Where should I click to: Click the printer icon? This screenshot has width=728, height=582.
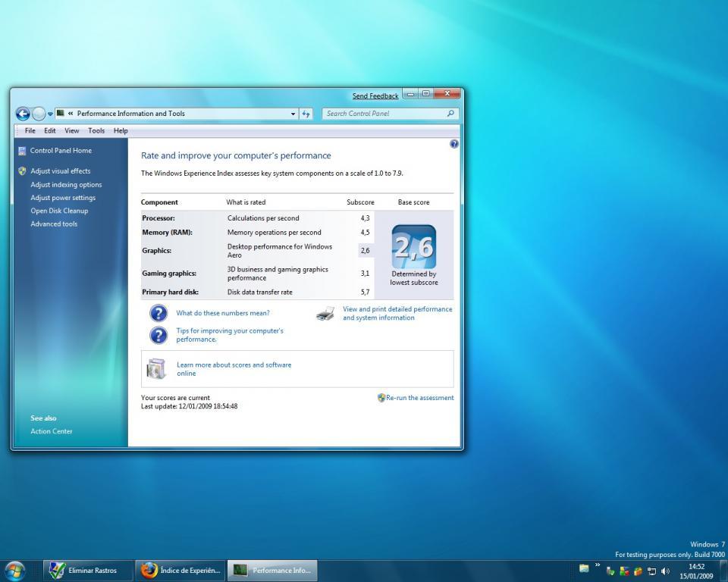[325, 314]
